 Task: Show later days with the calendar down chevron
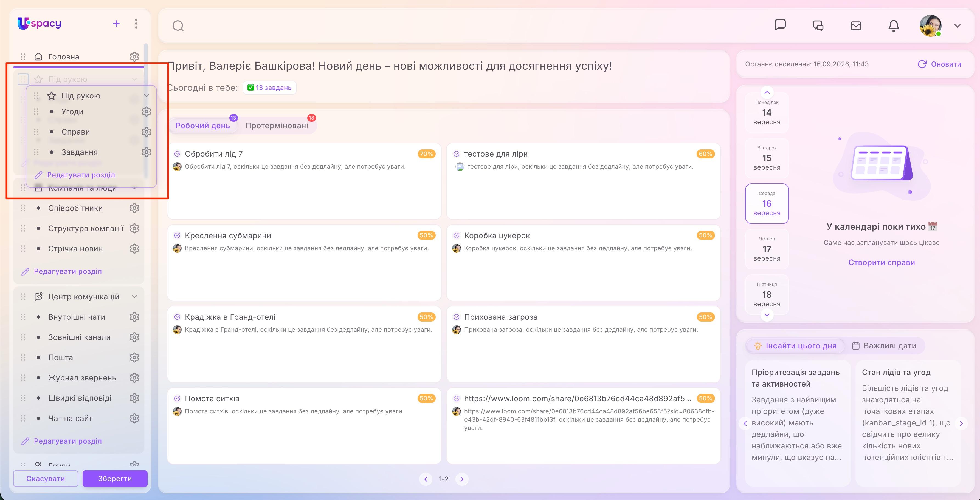(x=767, y=315)
